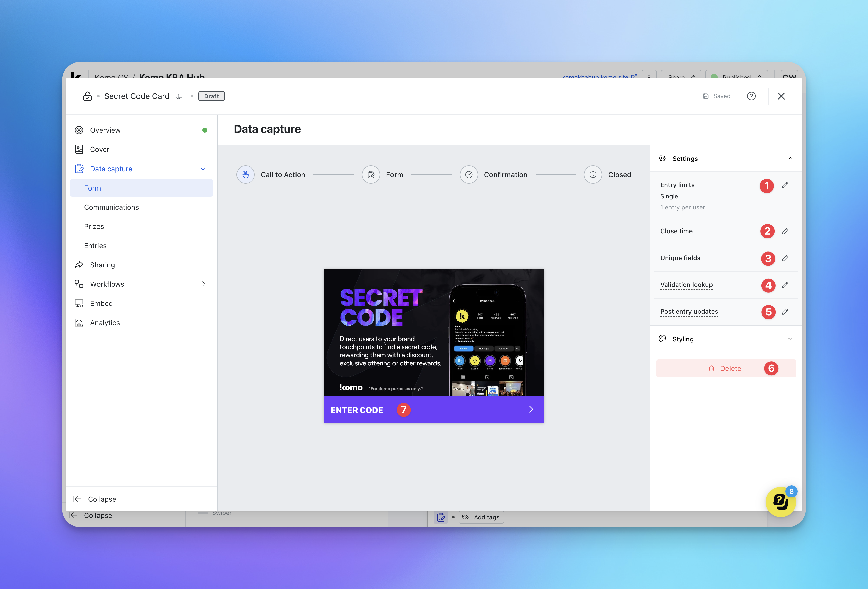The height and width of the screenshot is (589, 868).
Task: Switch to the Confirmation step
Action: tap(469, 175)
